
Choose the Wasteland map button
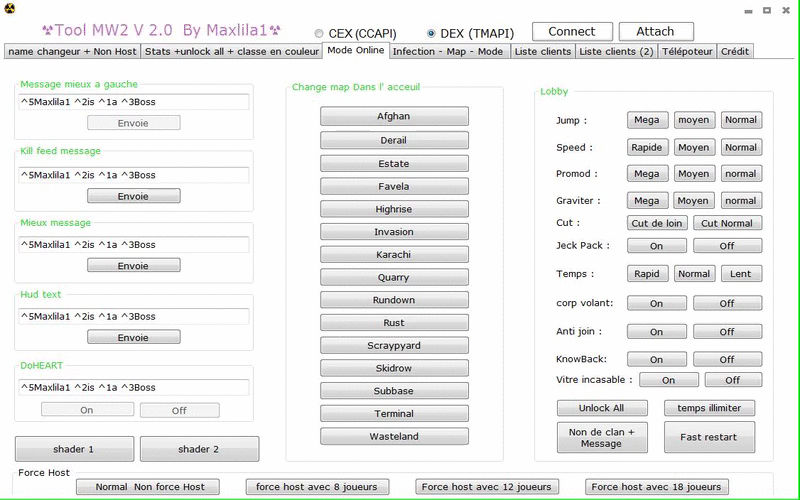click(x=394, y=436)
